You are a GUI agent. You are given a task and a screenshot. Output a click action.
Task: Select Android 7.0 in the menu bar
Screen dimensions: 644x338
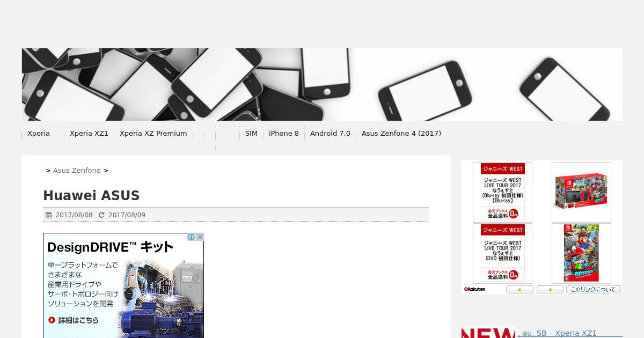click(330, 134)
